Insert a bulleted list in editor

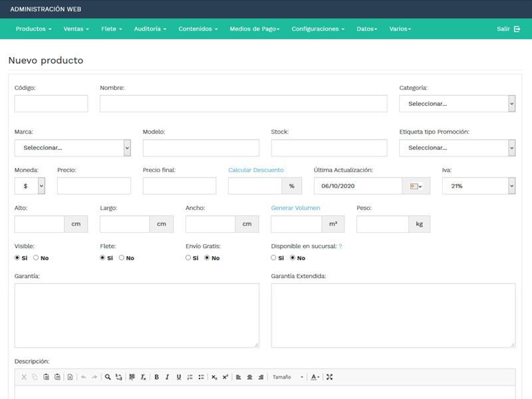point(201,377)
